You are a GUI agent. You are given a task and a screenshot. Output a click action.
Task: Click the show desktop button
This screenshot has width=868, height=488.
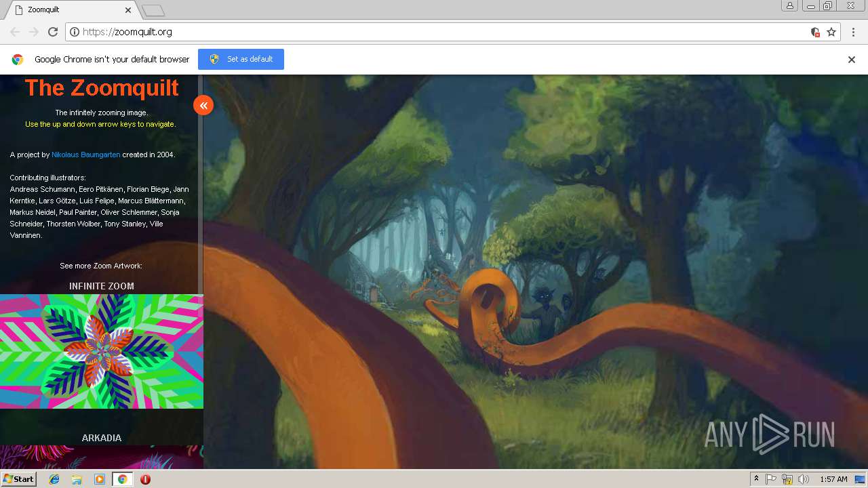(x=861, y=479)
